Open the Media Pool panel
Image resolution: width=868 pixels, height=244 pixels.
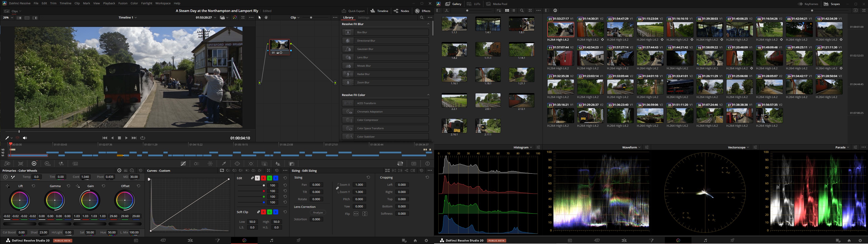point(497,4)
